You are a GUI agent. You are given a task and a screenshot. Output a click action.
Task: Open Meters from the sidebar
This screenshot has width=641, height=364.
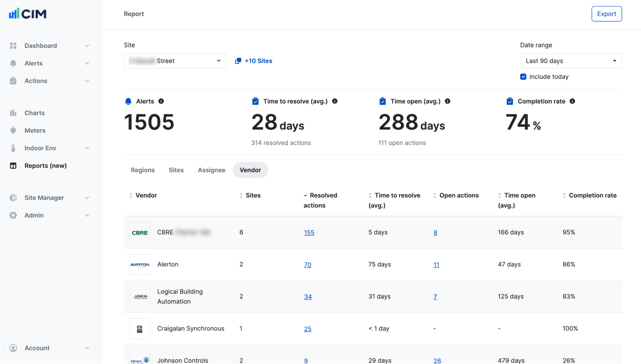[x=35, y=131]
